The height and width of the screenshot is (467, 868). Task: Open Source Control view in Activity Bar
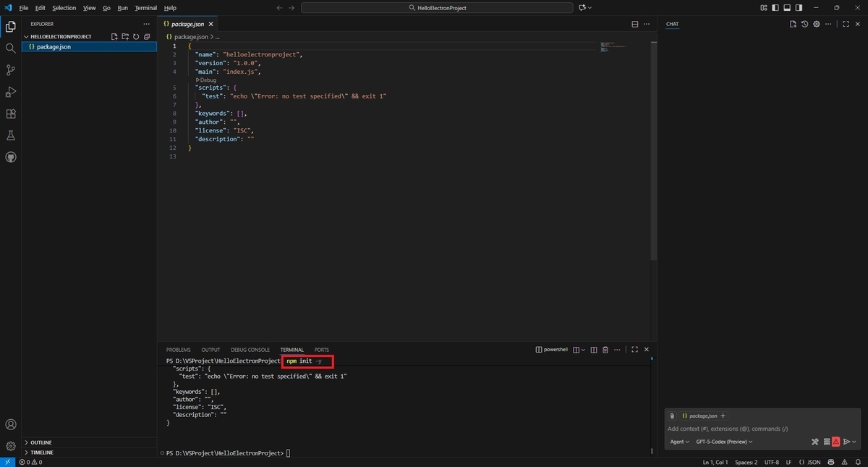(10, 70)
